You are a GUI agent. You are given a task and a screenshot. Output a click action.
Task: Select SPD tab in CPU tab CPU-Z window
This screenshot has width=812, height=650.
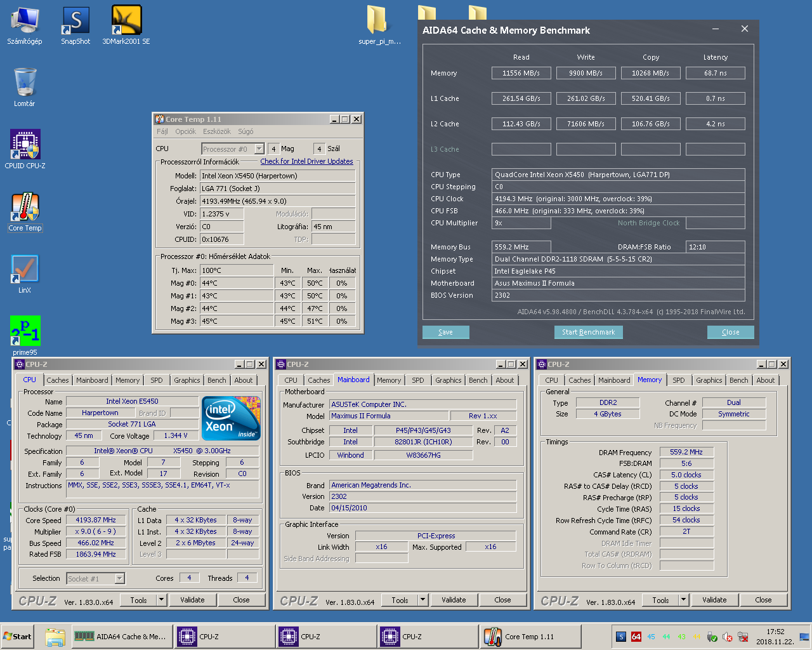click(157, 380)
